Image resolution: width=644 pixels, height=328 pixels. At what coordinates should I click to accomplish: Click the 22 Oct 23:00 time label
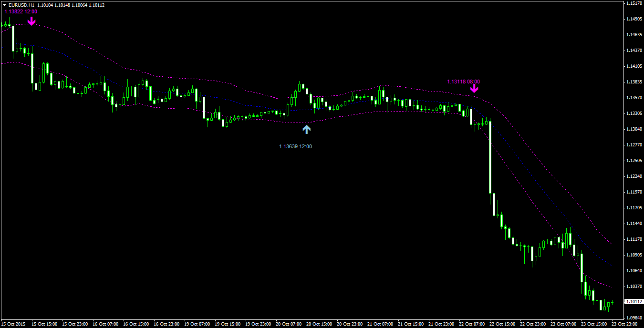point(533,324)
